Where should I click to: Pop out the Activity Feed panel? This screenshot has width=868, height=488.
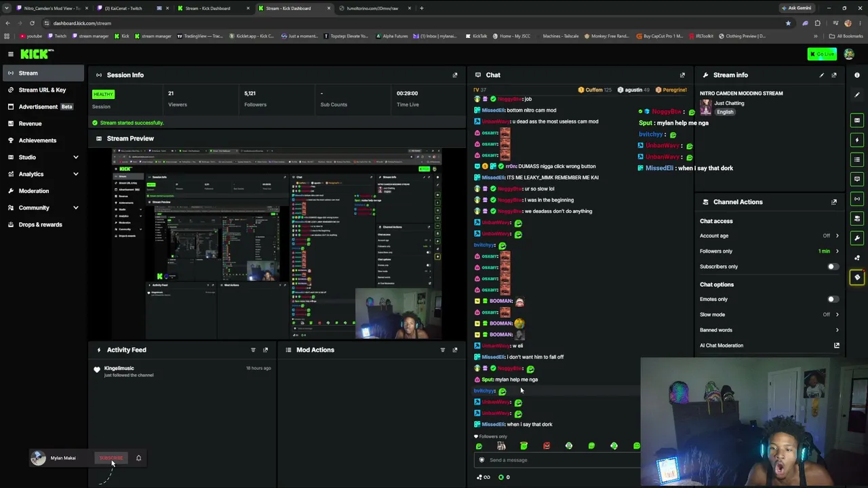click(265, 350)
